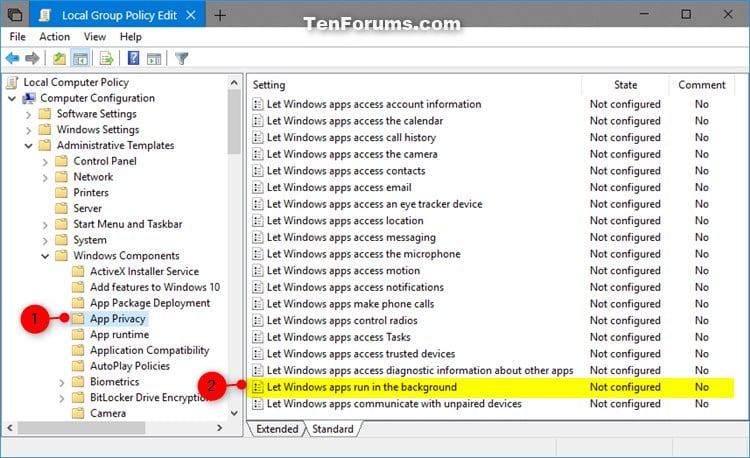Click the Local Computer Policy root icon

[12, 83]
